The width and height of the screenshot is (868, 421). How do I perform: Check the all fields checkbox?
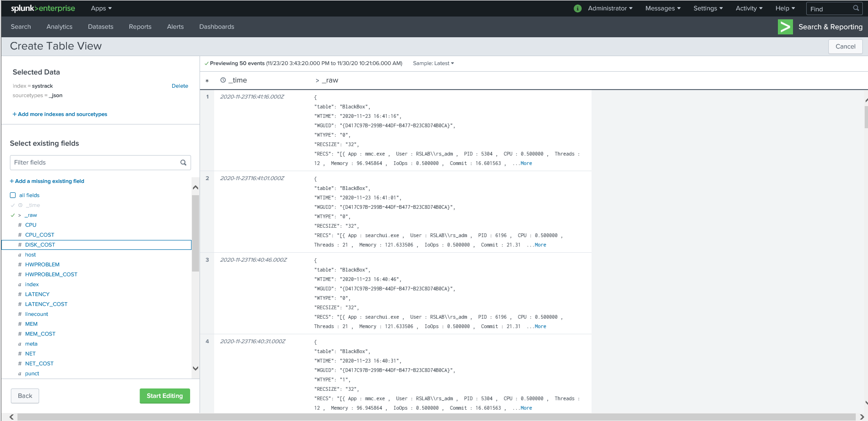click(13, 195)
